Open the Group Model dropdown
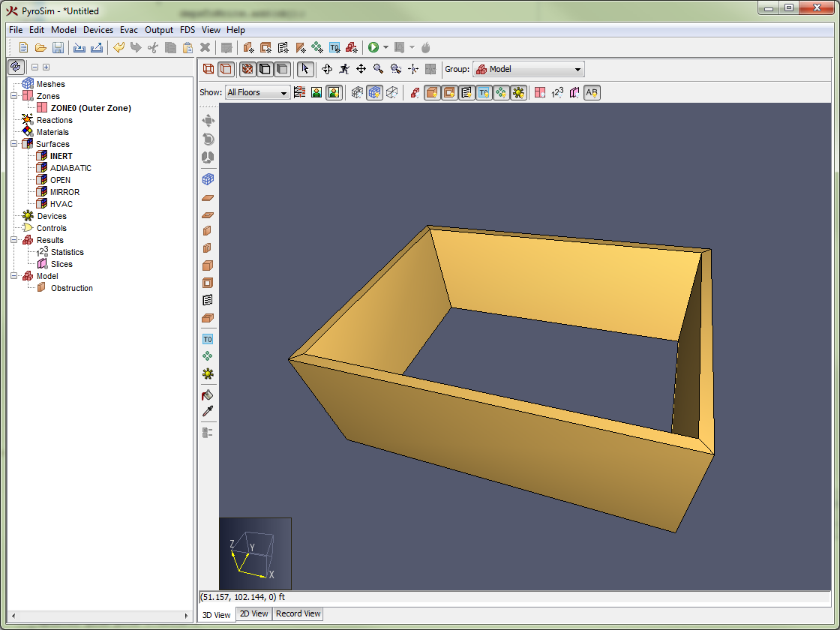840x630 pixels. tap(528, 69)
